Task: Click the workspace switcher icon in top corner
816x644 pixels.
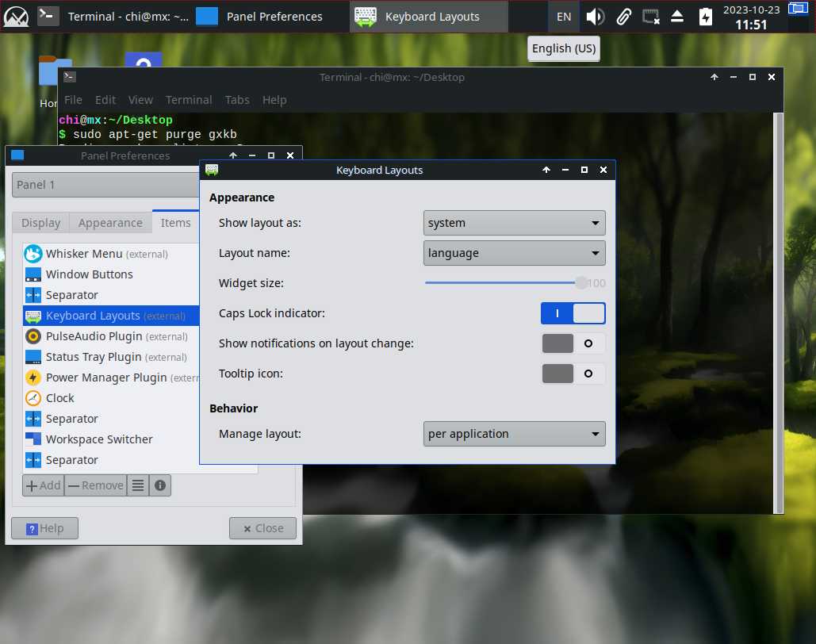Action: point(798,9)
